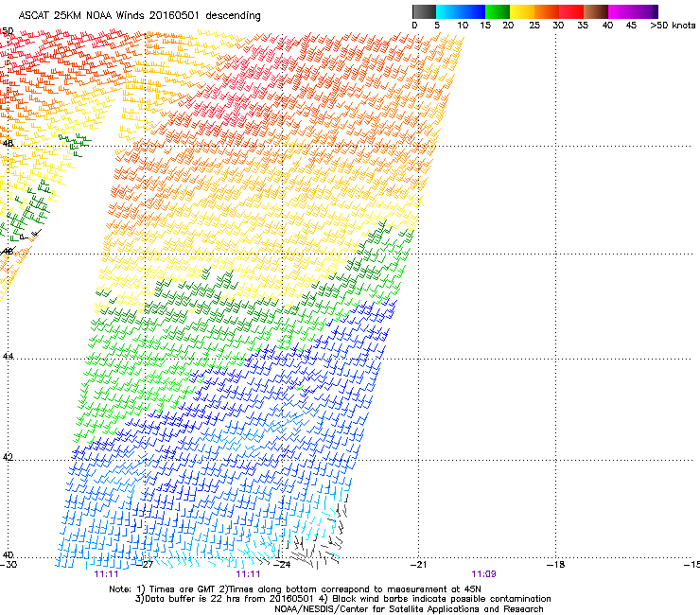Click the blue 10-15 knots legend segment
Screen dimensions: 700x615
coord(473,11)
